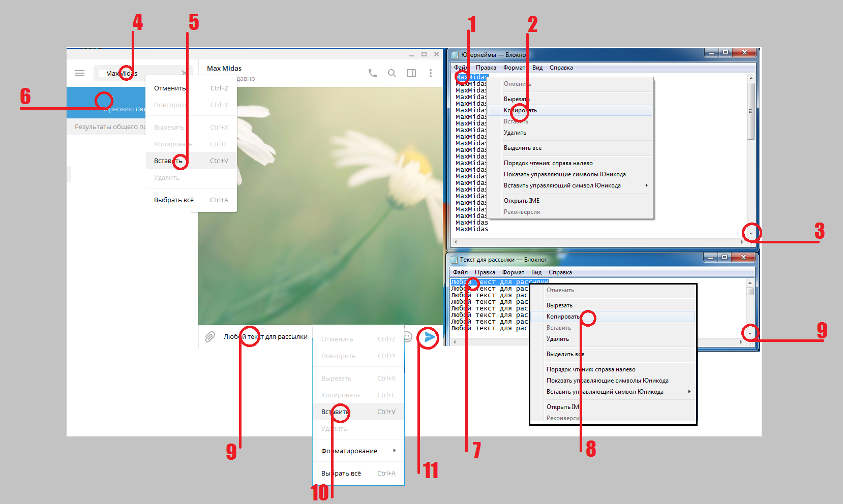Open Формат menu in Юзернеймы Notepad

coord(514,68)
